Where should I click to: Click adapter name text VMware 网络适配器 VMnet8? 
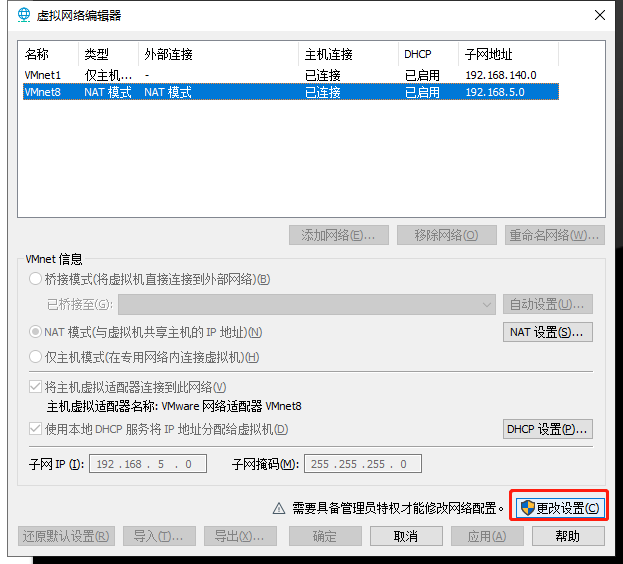point(232,406)
